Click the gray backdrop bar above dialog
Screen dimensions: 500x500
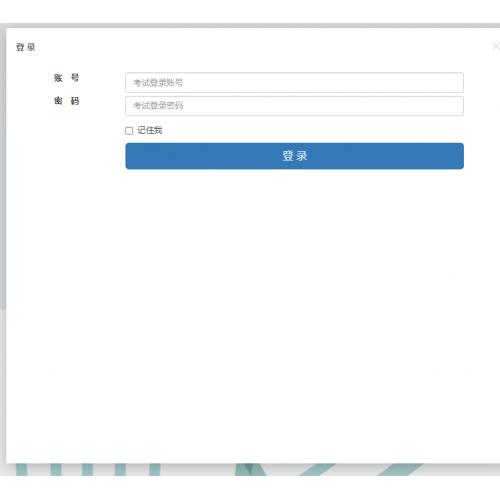pyautogui.click(x=250, y=25)
